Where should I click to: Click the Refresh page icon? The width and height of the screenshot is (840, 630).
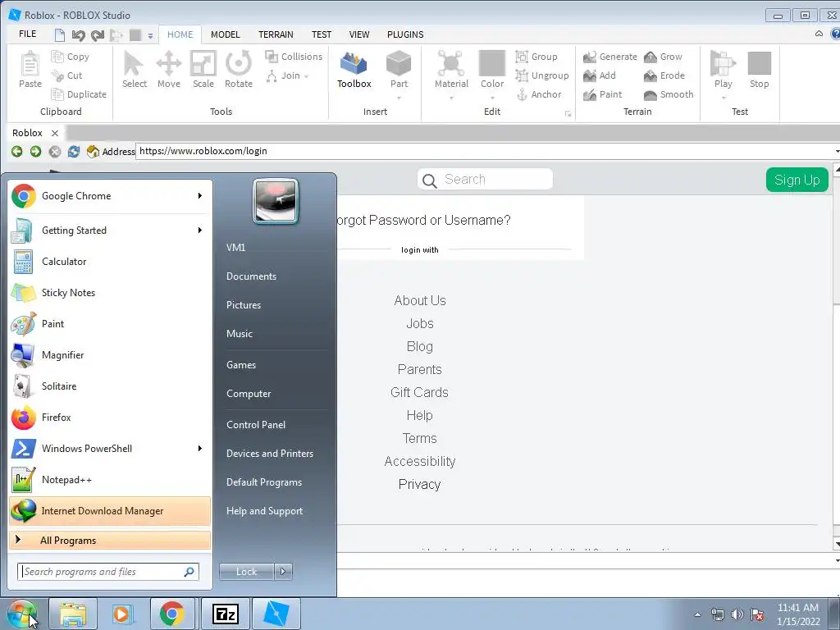pyautogui.click(x=74, y=152)
